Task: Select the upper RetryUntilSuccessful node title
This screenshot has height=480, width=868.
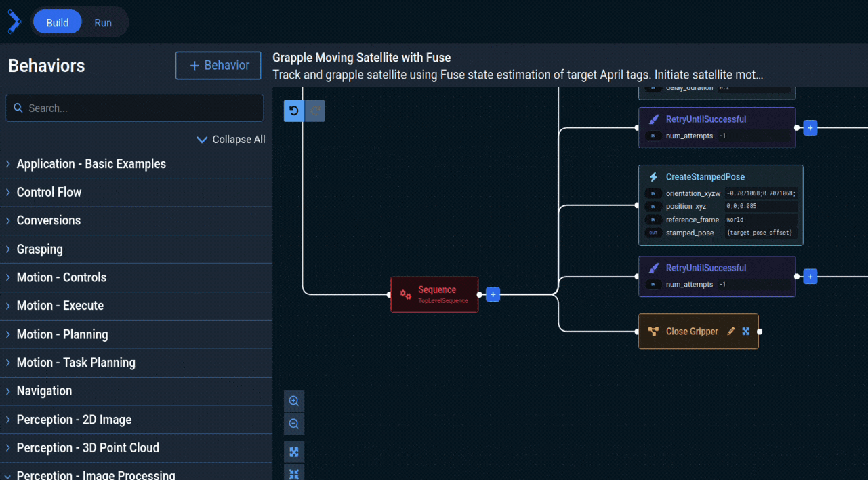Action: (x=706, y=119)
